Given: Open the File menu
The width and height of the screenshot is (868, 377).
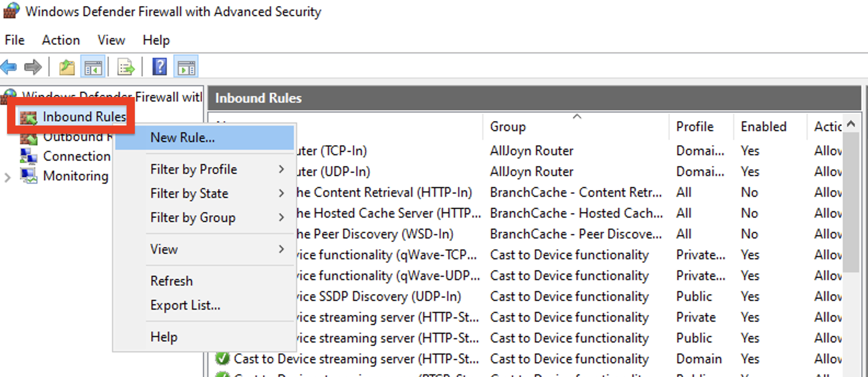Looking at the screenshot, I should (x=15, y=40).
